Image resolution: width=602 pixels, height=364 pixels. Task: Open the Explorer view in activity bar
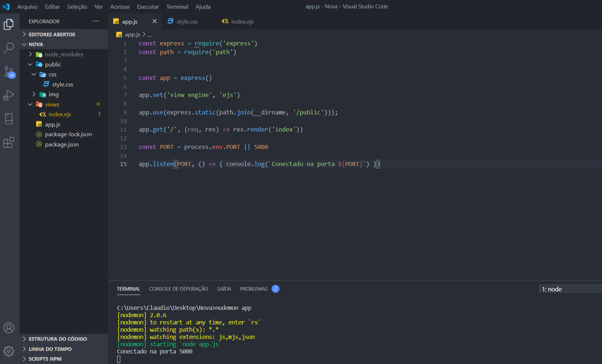pos(9,24)
